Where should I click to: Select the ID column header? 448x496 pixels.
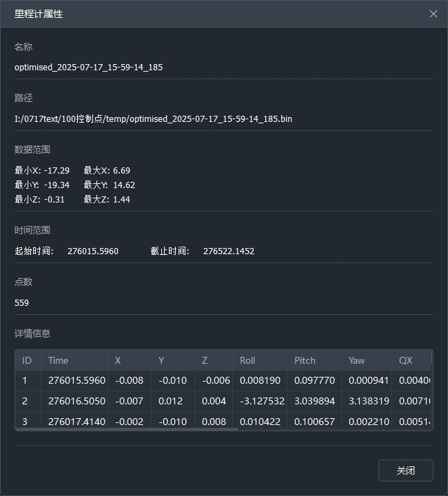pos(27,360)
